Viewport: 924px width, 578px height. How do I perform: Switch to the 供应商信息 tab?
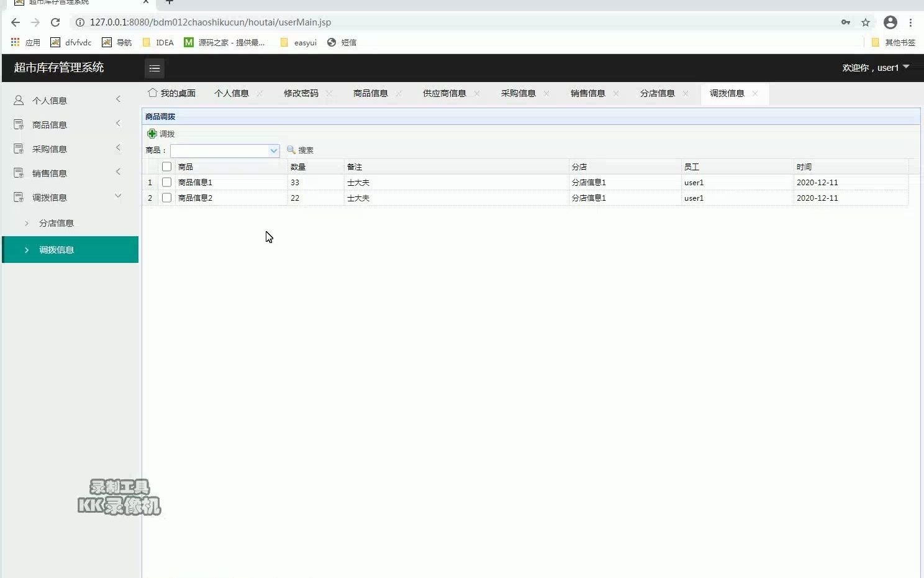click(x=445, y=93)
